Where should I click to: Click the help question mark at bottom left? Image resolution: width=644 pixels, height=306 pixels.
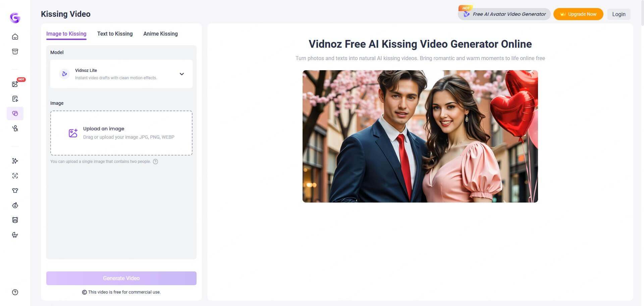pyautogui.click(x=15, y=292)
